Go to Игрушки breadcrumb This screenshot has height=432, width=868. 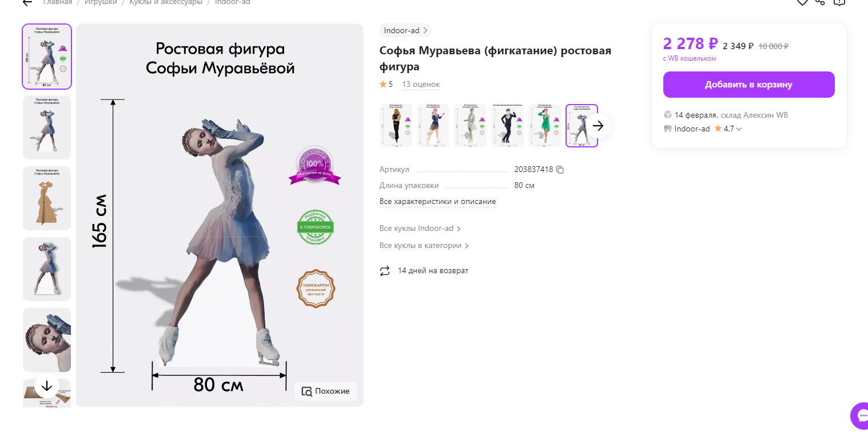tap(101, 2)
